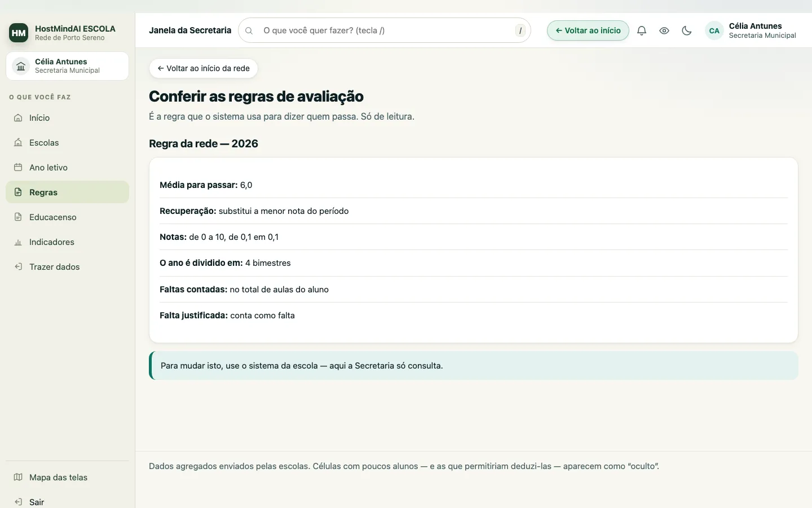
Task: Click the 'O ano é dividido em' row
Action: pyautogui.click(x=474, y=263)
